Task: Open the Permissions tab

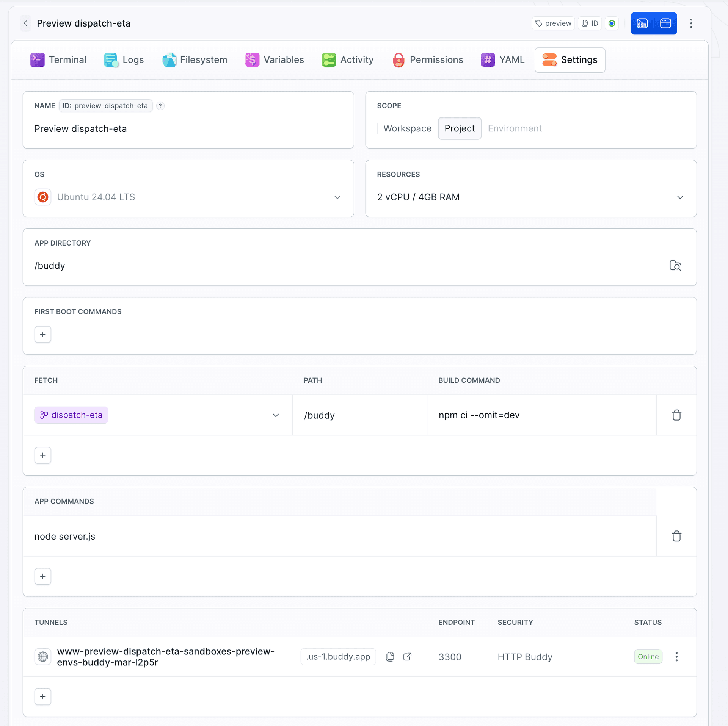Action: pyautogui.click(x=428, y=60)
